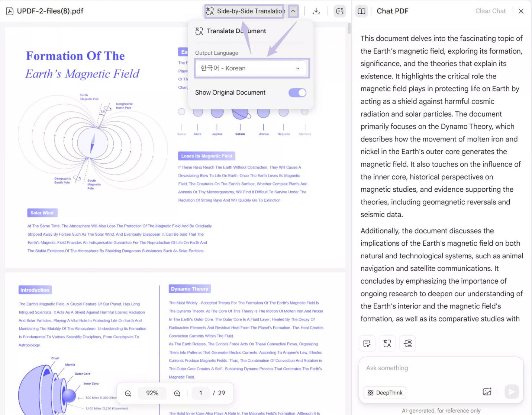
Task: Click Clear Chat
Action: pos(490,11)
